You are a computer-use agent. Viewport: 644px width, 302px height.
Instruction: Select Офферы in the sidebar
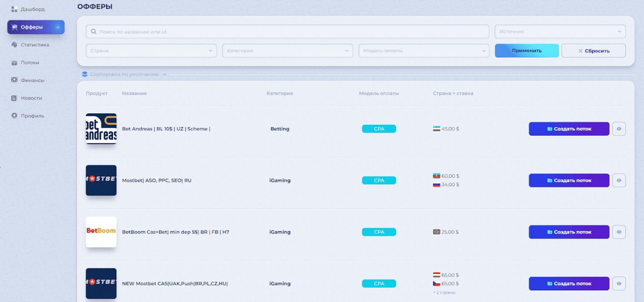36,27
